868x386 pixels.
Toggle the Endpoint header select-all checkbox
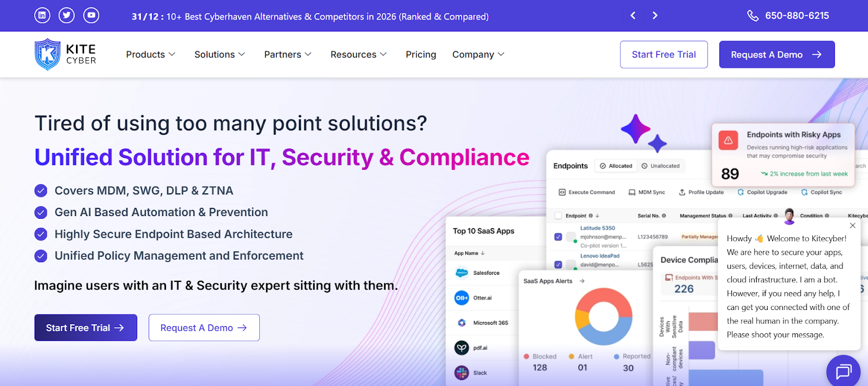point(558,216)
